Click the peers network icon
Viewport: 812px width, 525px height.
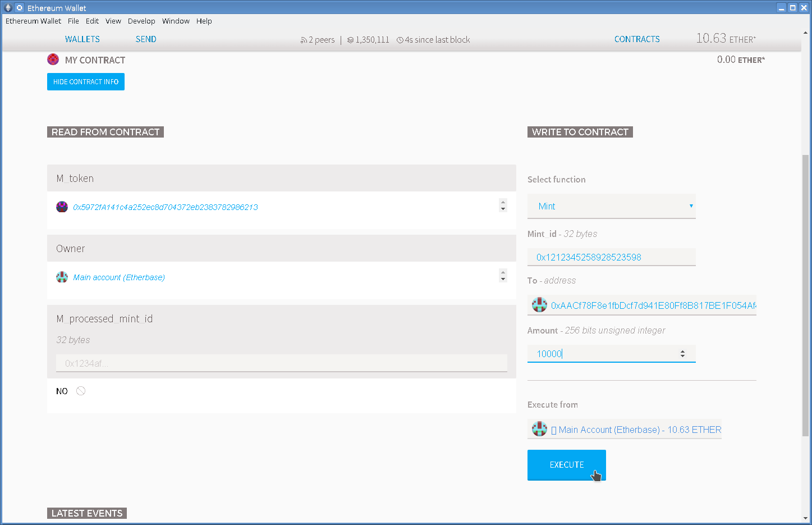coord(304,40)
